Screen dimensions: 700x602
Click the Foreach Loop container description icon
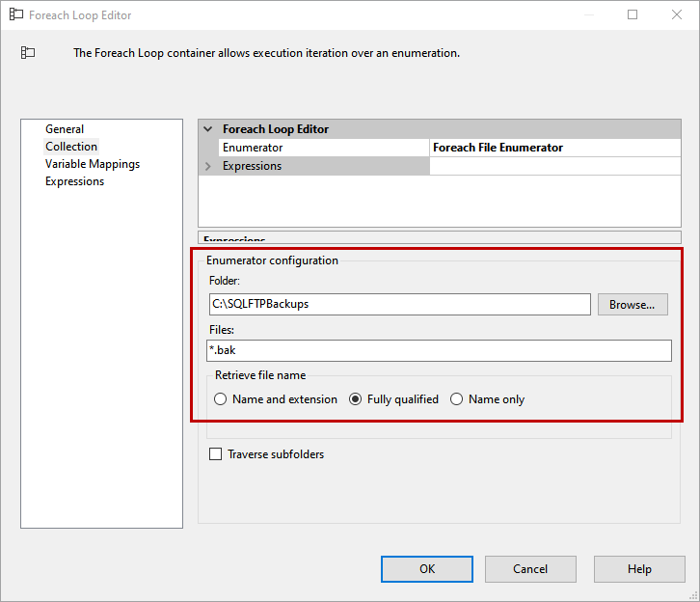[28, 53]
